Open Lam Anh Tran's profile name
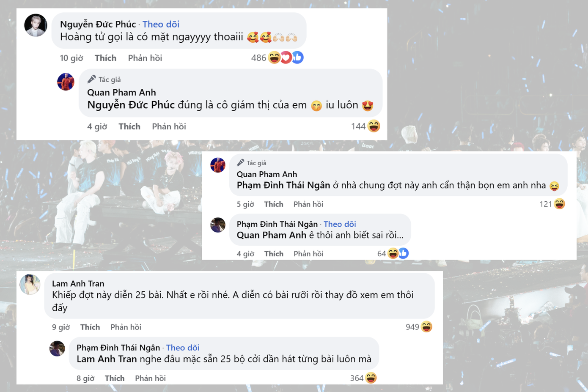Screen dimensions: 588x392 pyautogui.click(x=78, y=284)
